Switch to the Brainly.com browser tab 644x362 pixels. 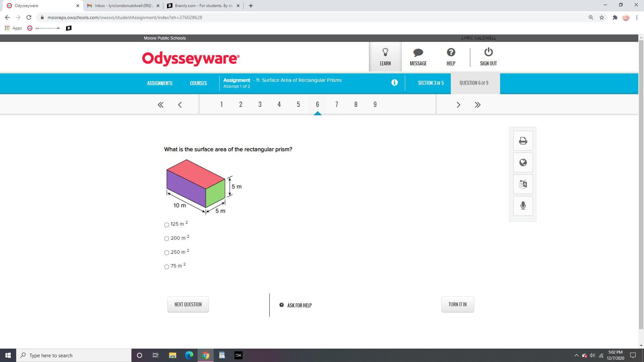204,6
